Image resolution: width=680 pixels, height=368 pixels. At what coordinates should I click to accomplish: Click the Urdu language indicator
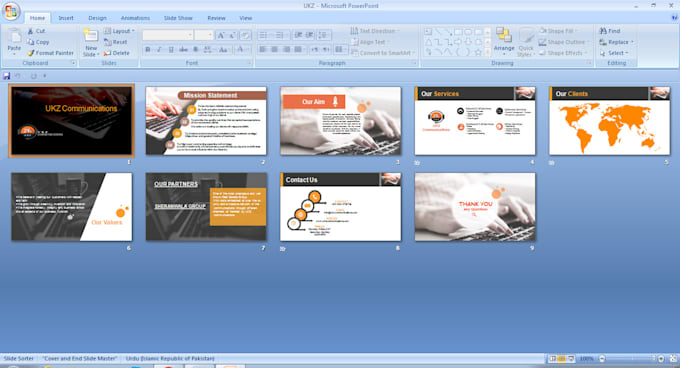170,358
